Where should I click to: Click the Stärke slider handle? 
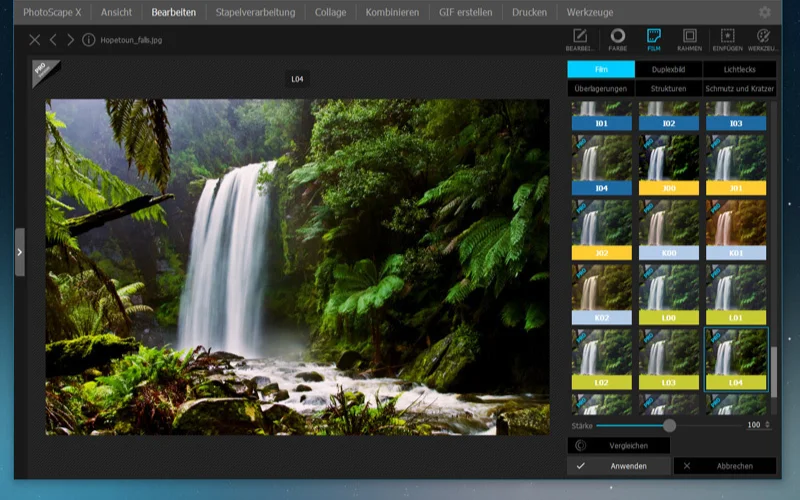pyautogui.click(x=671, y=425)
